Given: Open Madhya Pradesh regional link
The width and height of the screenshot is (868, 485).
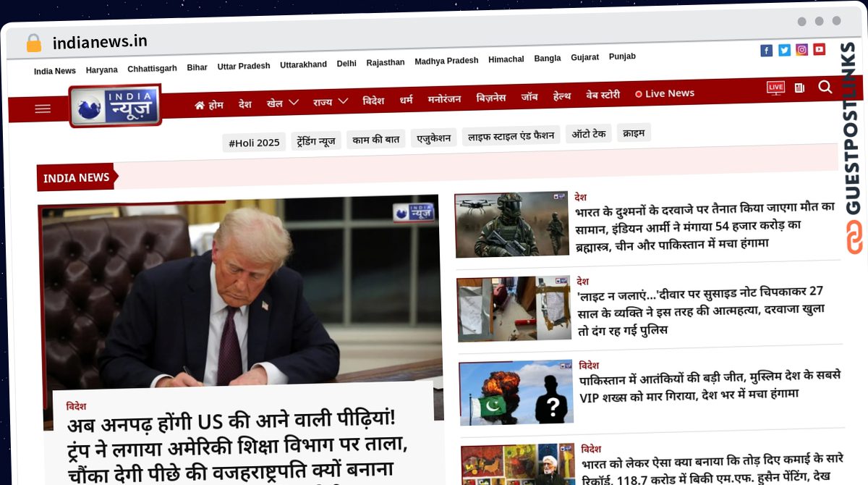Looking at the screenshot, I should pyautogui.click(x=446, y=61).
